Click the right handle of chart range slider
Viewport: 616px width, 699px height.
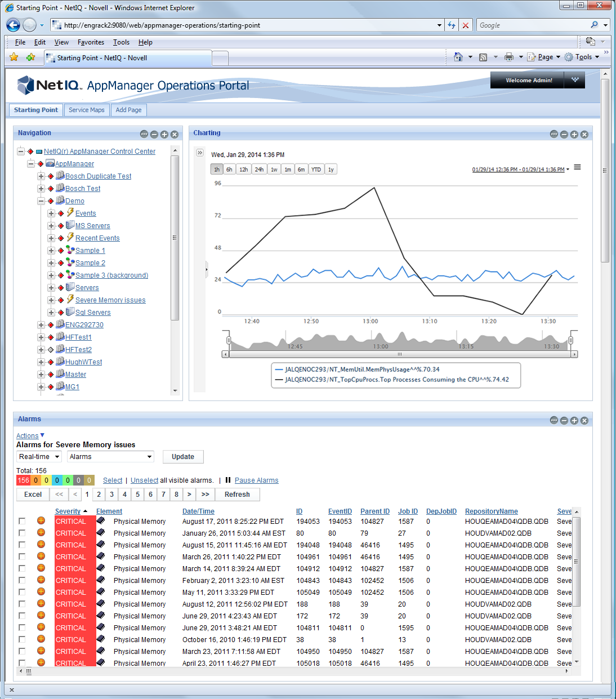[571, 340]
